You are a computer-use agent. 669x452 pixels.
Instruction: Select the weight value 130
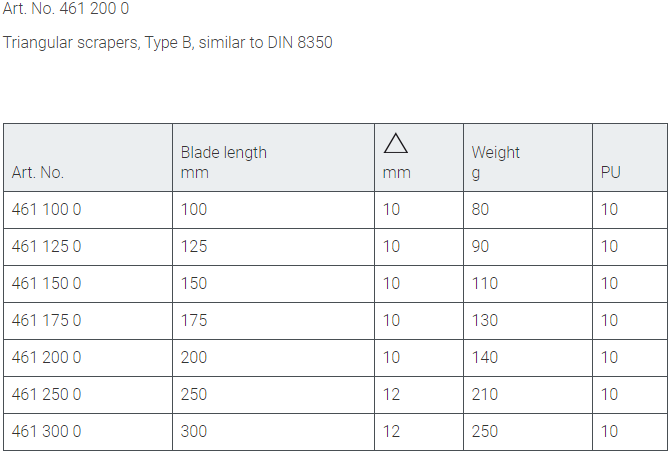[x=485, y=321]
